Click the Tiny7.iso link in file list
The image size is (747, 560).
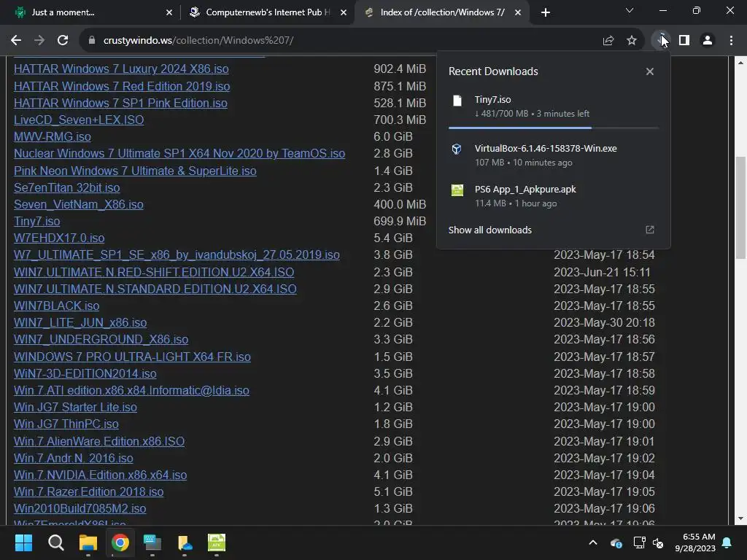(36, 222)
